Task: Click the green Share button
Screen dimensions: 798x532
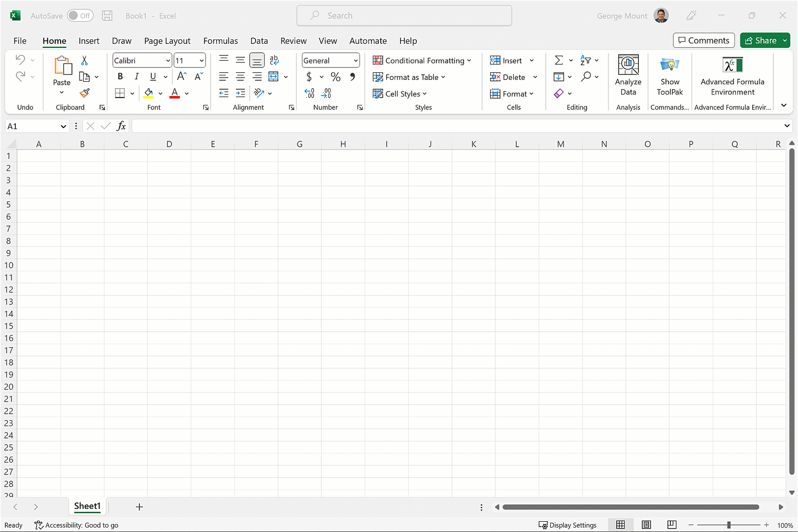Action: (761, 40)
